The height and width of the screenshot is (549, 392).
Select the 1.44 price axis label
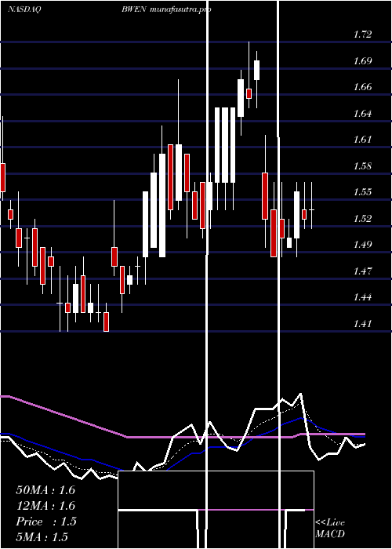pyautogui.click(x=362, y=297)
